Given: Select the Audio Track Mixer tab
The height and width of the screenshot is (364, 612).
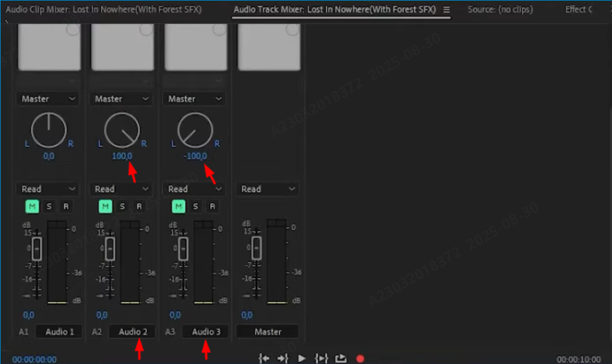Looking at the screenshot, I should pyautogui.click(x=335, y=9).
